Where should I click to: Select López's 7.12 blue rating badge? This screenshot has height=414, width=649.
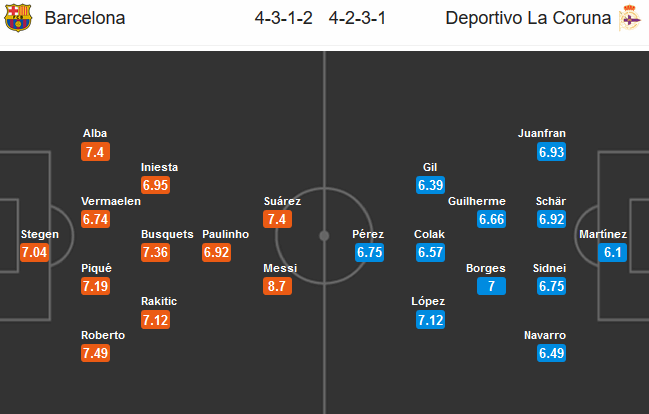pyautogui.click(x=430, y=320)
